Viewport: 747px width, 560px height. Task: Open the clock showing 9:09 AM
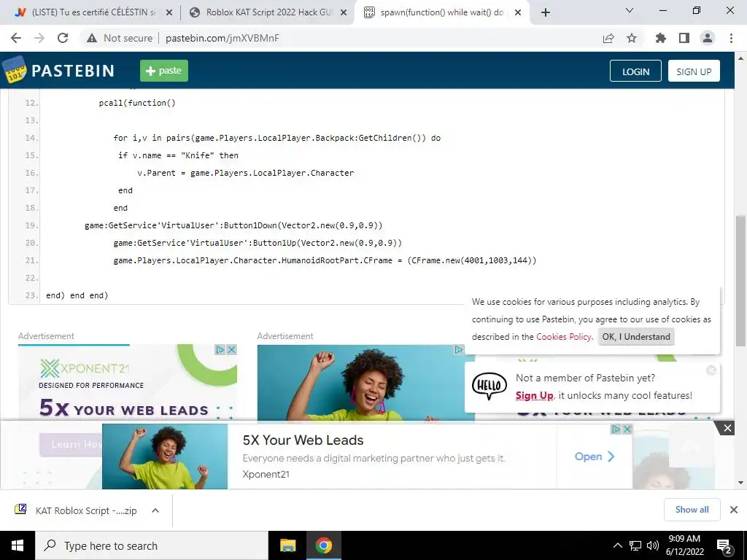(x=684, y=545)
